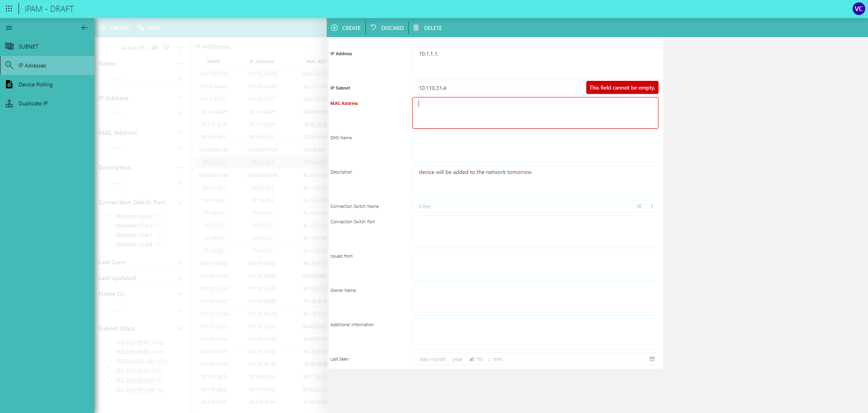
Task: Clear the Connection Switch Name filter
Action: coord(639,206)
